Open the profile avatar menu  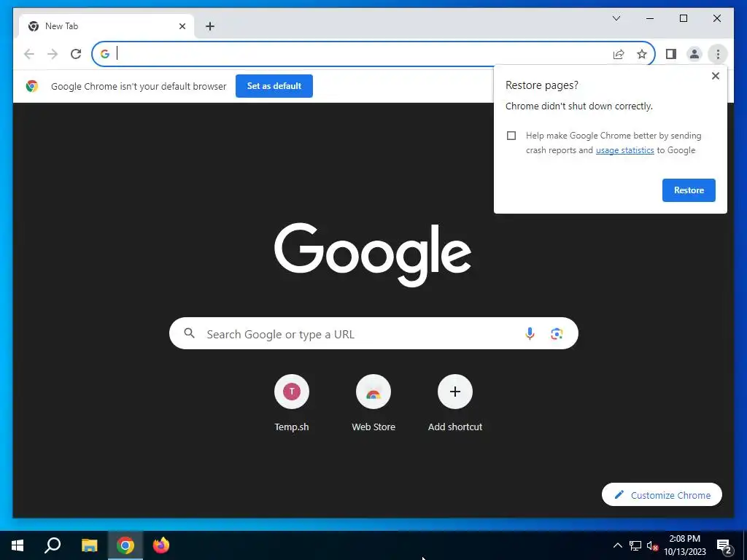694,54
